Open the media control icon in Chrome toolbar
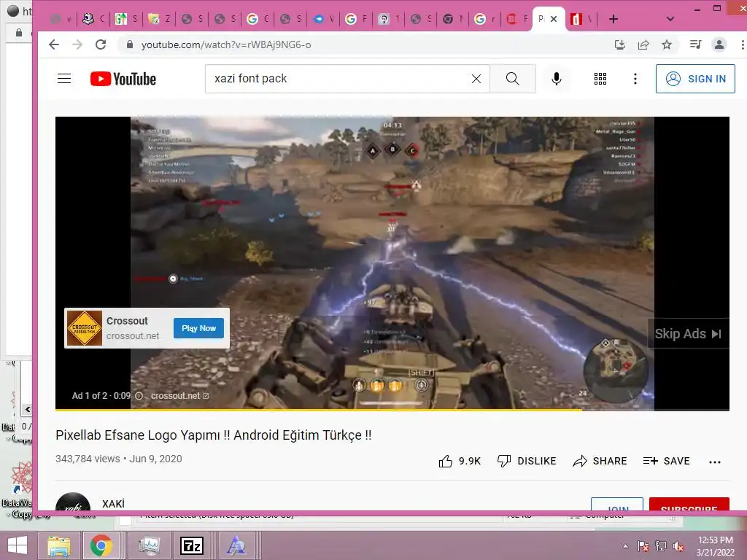 (x=695, y=44)
